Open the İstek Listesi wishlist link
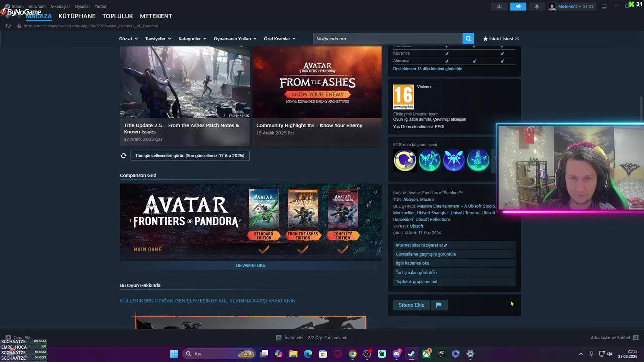The height and width of the screenshot is (362, 644). tap(501, 39)
